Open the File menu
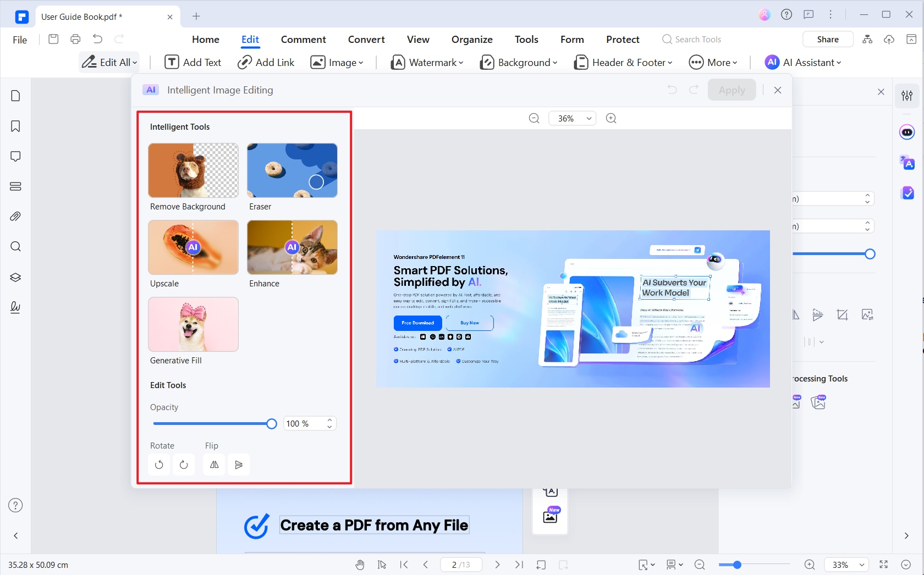 20,40
